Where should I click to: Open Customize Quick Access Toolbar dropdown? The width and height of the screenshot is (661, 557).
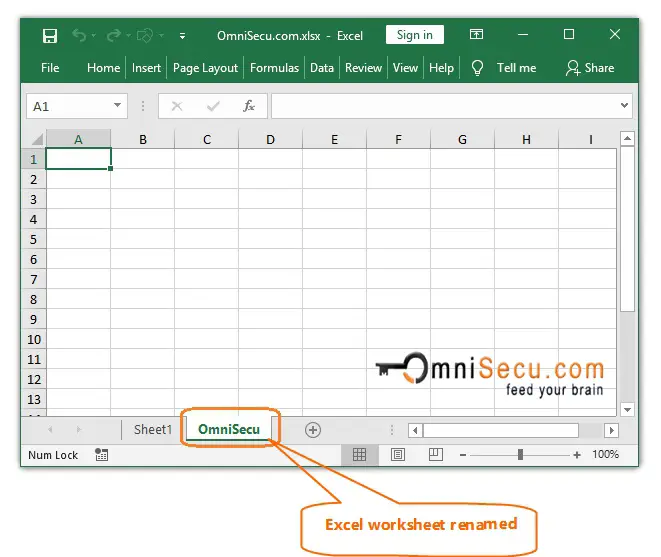182,36
